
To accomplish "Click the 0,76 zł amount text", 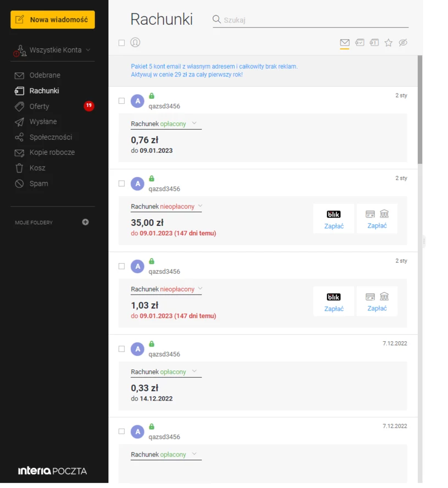I will pyautogui.click(x=145, y=140).
